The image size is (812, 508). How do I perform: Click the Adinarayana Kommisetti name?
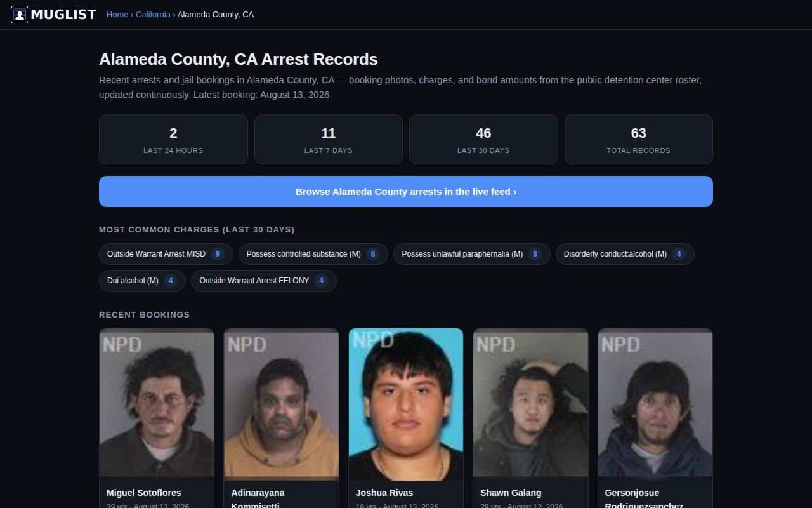258,499
